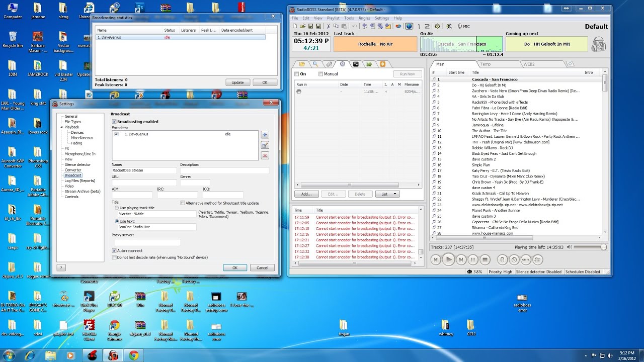Select Use text radio option
644x362 pixels.
pyautogui.click(x=117, y=221)
